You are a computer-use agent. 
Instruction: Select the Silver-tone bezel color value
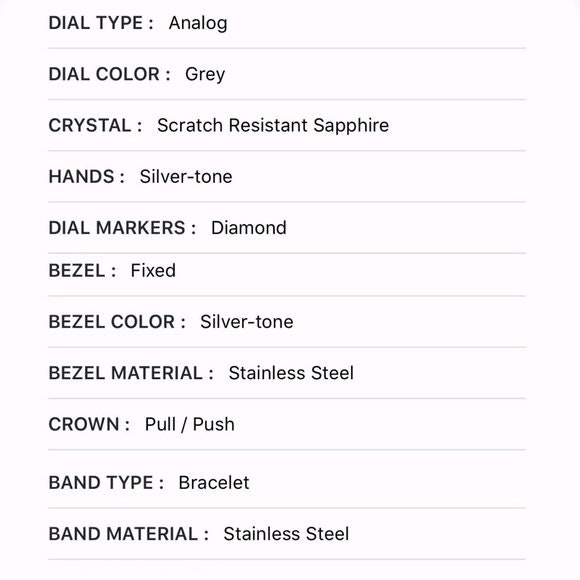click(x=247, y=321)
